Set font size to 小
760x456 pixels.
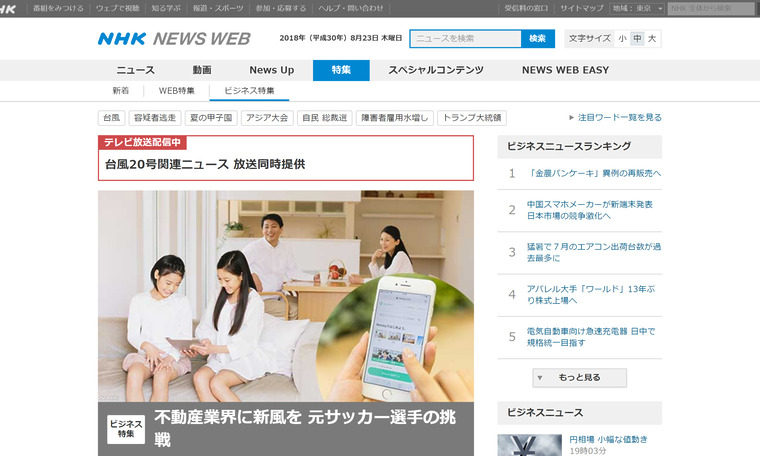click(622, 39)
